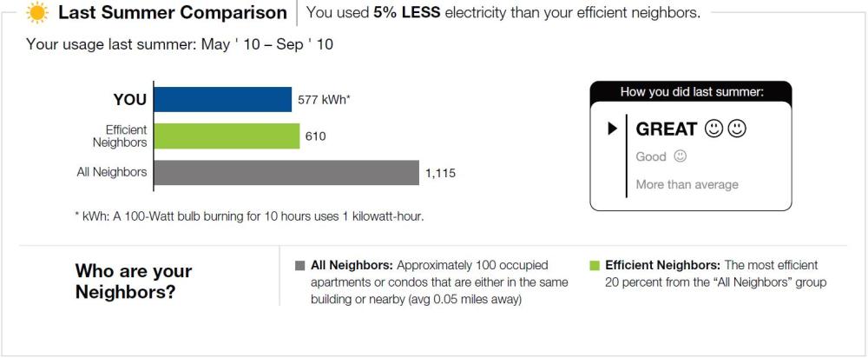Click the 577 kWh value label
Screen dimensions: 868x358
pyautogui.click(x=325, y=100)
